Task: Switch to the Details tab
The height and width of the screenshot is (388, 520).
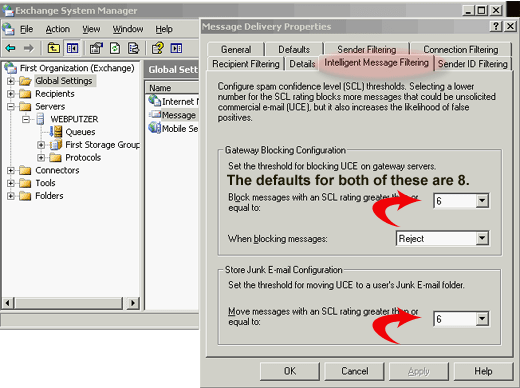Action: click(302, 64)
